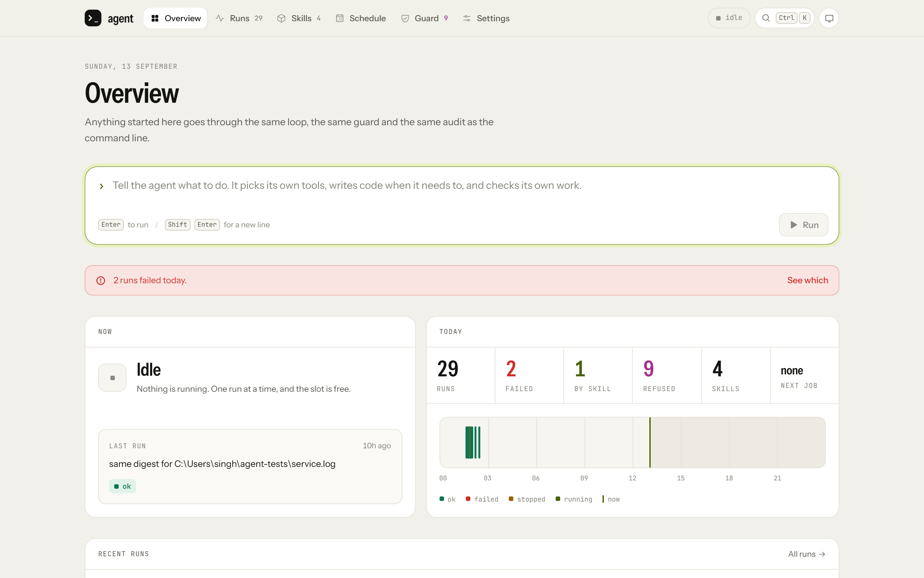Click the idle status pill
The width and height of the screenshot is (924, 578).
(729, 18)
